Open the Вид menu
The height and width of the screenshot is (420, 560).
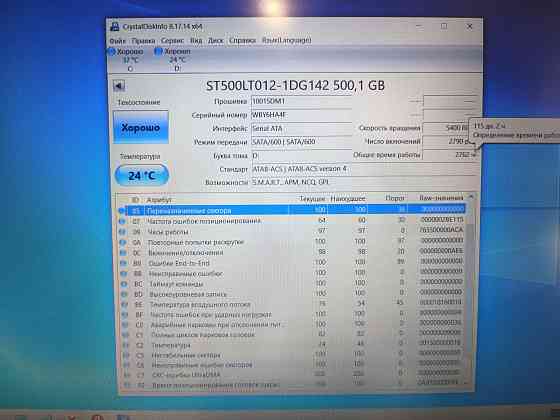pyautogui.click(x=196, y=41)
